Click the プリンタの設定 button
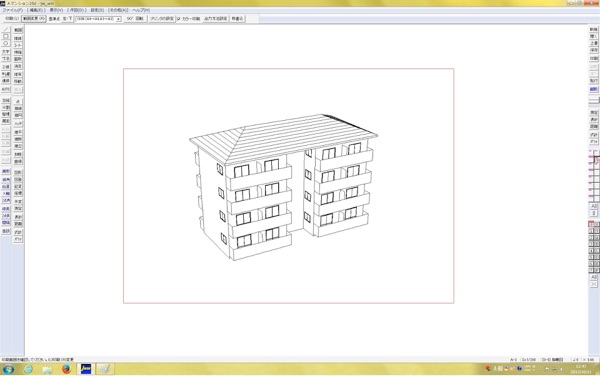 coord(162,19)
